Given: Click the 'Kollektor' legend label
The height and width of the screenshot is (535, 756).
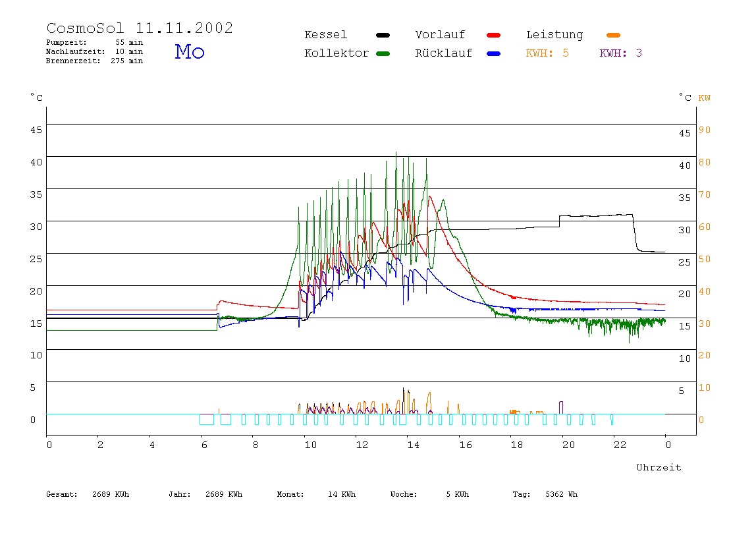Looking at the screenshot, I should [x=337, y=53].
